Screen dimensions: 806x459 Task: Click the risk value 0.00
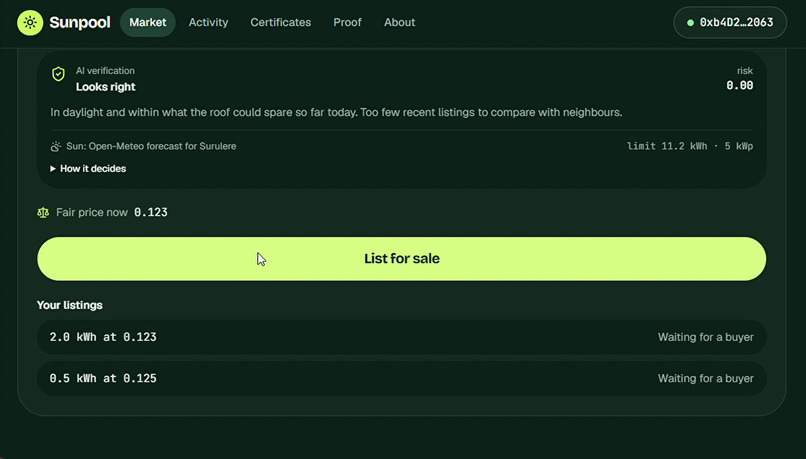[740, 86]
